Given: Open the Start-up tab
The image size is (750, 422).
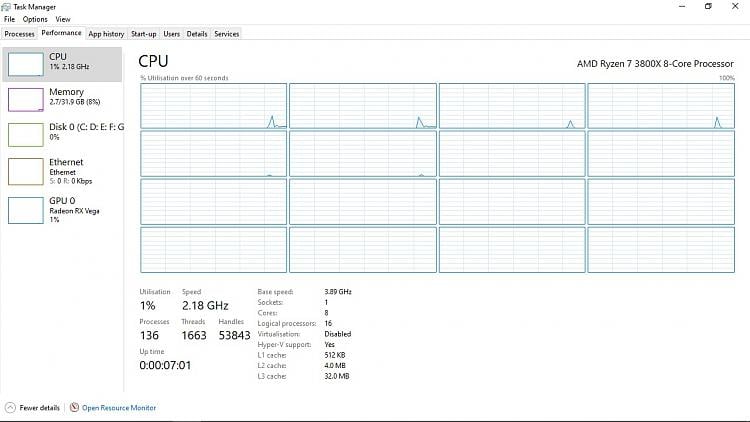Looking at the screenshot, I should 143,34.
